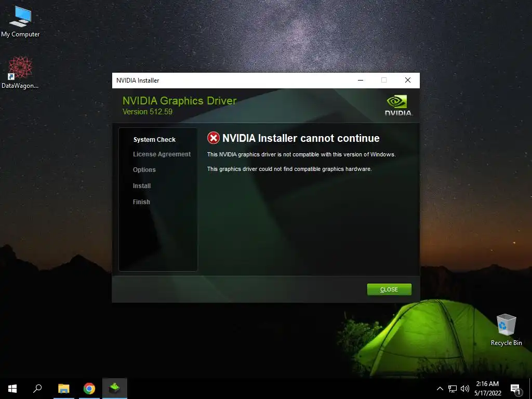532x399 pixels.
Task: Open the volume speaker icon
Action: (x=465, y=389)
